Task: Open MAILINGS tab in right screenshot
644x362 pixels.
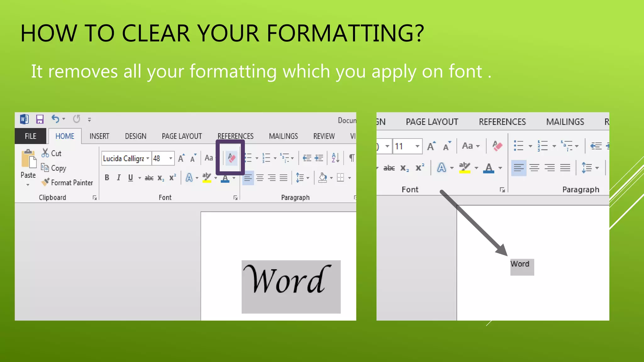Action: [565, 122]
